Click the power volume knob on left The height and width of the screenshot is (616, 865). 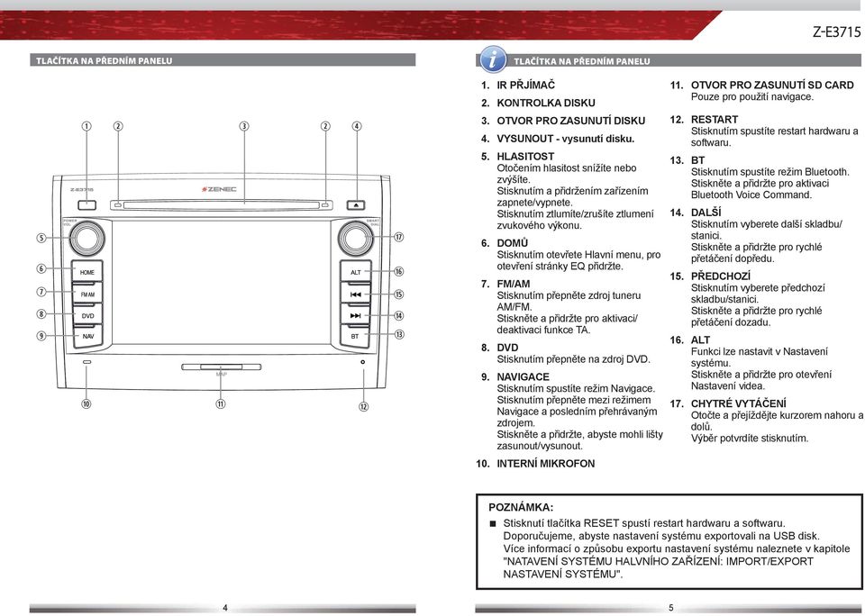click(x=87, y=238)
